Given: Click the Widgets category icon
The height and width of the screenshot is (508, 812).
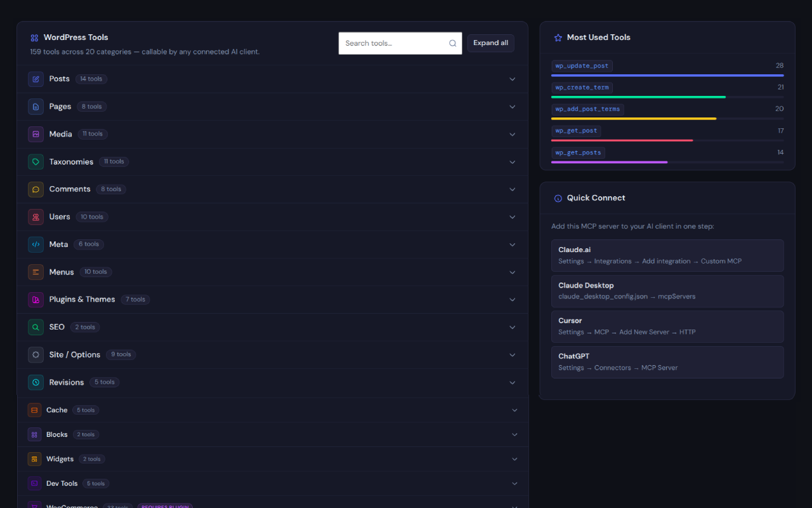Looking at the screenshot, I should click(x=34, y=459).
